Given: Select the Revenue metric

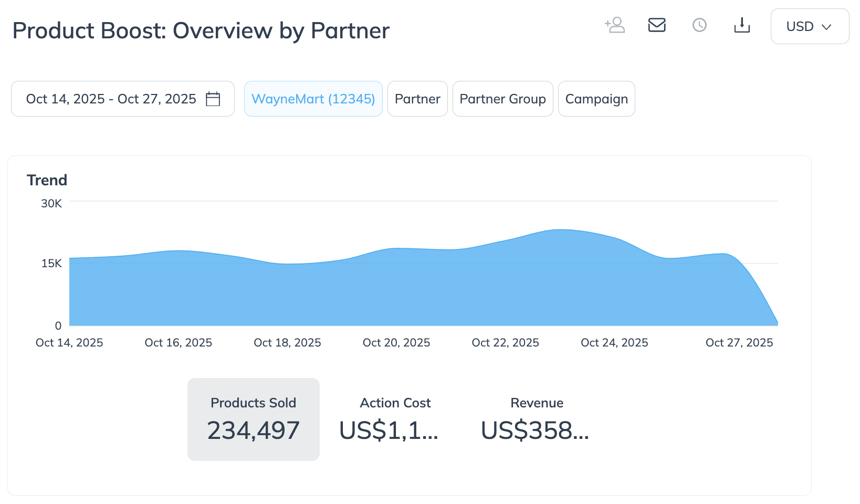Looking at the screenshot, I should 537,419.
